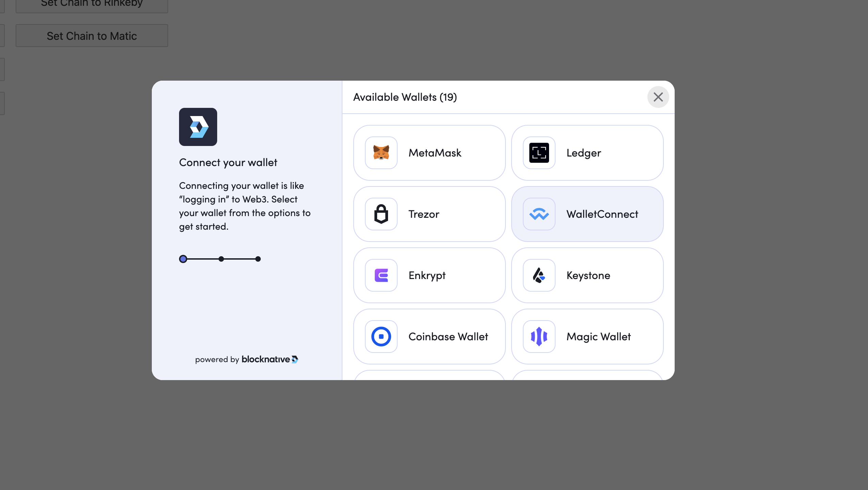Click the MetaMask fox icon

click(381, 153)
